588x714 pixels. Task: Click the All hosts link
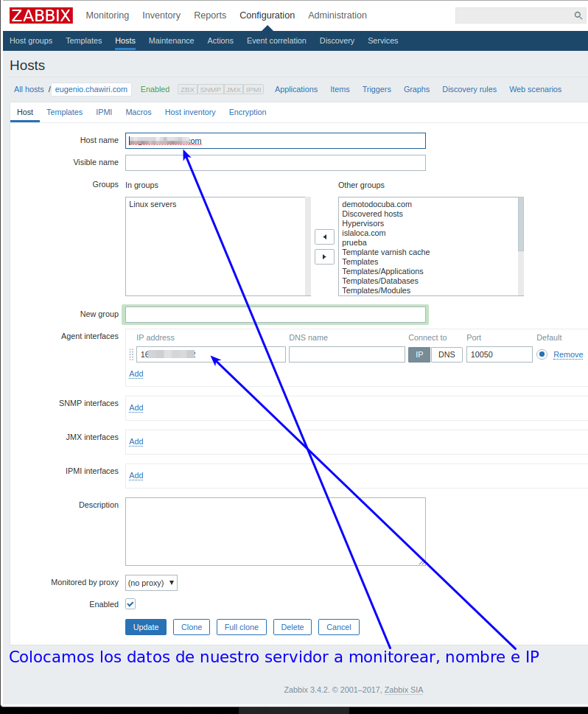(29, 89)
